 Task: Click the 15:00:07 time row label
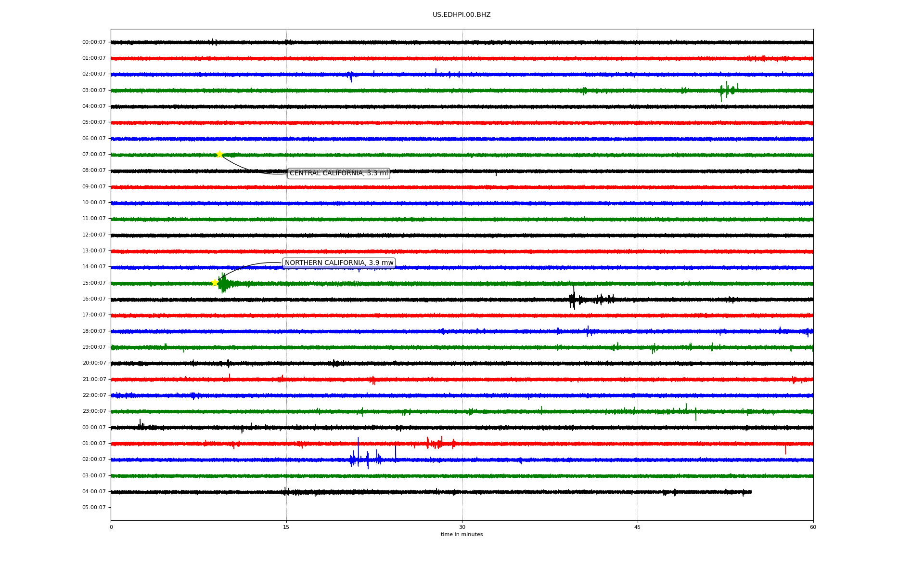click(x=94, y=283)
